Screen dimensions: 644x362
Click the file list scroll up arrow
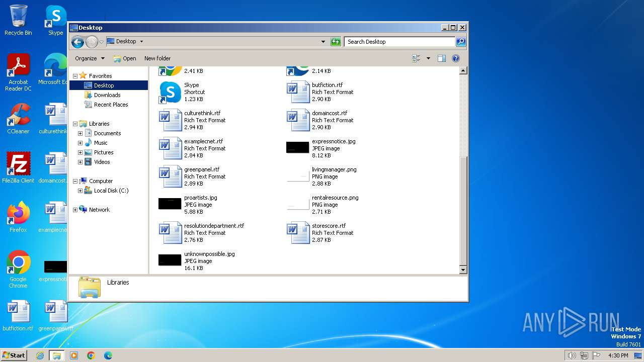click(463, 71)
